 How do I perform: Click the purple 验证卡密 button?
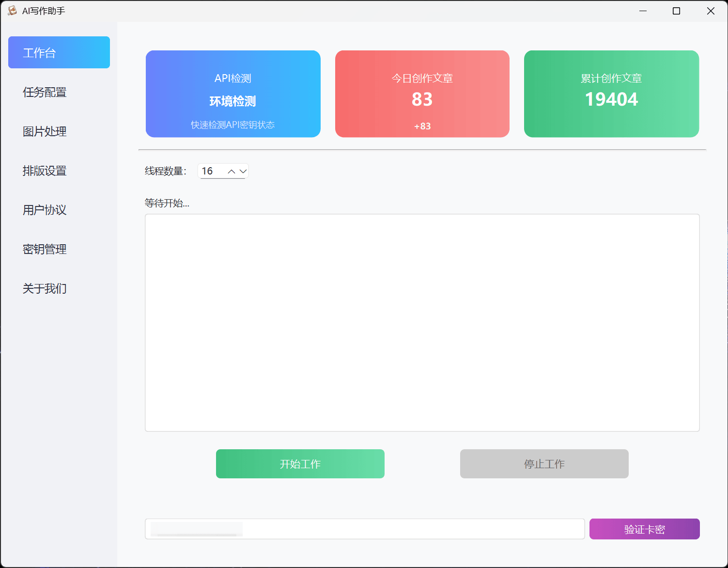click(644, 529)
